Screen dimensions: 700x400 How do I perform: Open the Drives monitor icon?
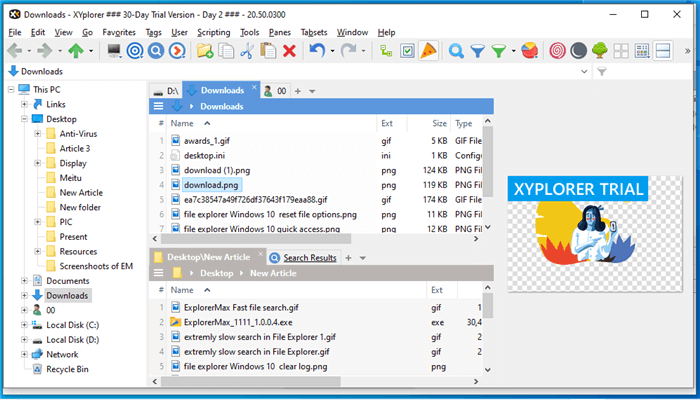(114, 51)
